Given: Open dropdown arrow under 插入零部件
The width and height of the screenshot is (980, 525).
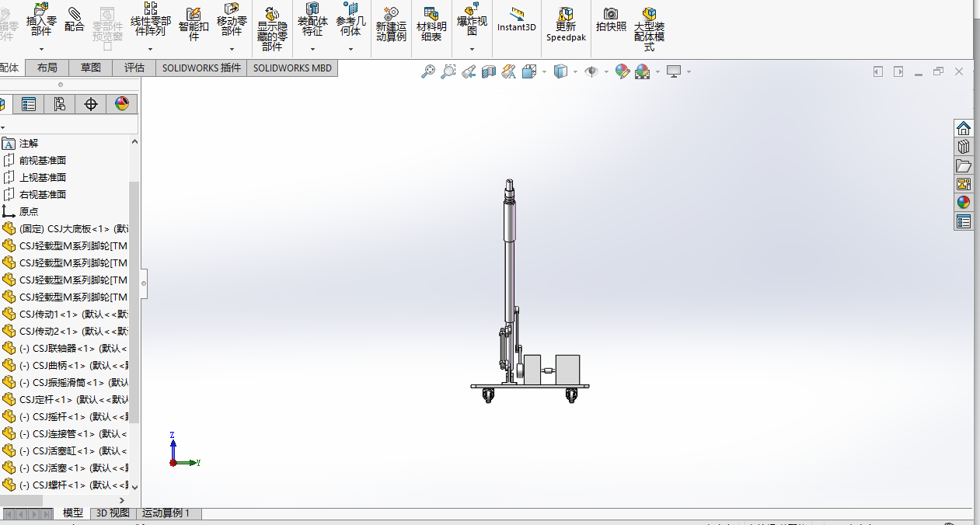Looking at the screenshot, I should [42, 49].
